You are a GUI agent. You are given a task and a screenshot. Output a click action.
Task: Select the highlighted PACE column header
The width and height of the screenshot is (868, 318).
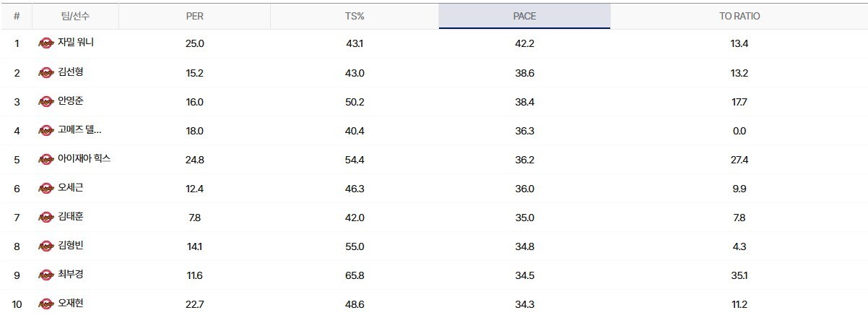(x=524, y=16)
